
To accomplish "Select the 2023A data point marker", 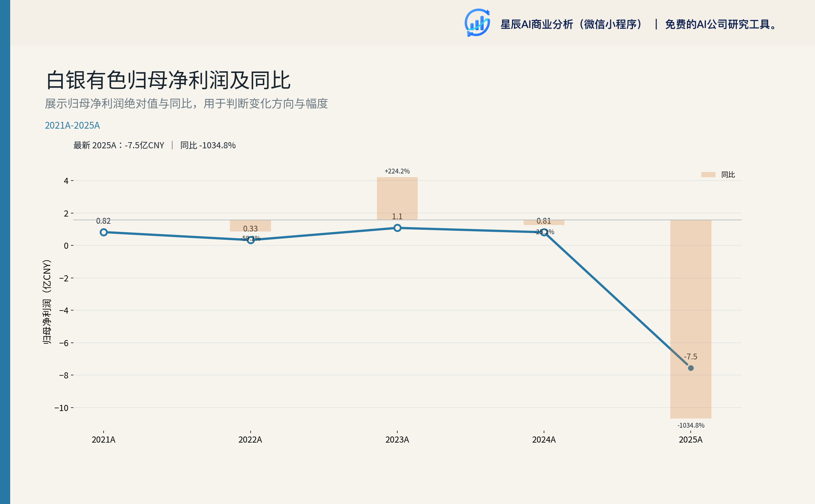I will pos(397,228).
